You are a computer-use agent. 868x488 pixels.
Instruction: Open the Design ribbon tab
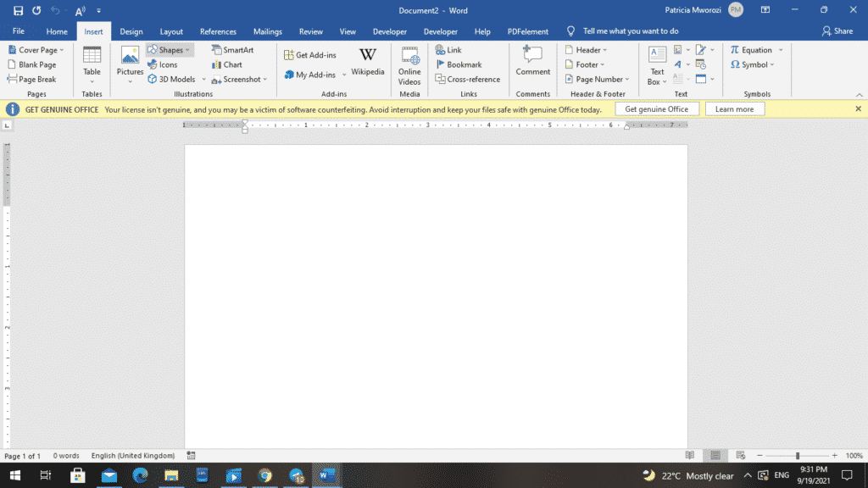coord(131,30)
